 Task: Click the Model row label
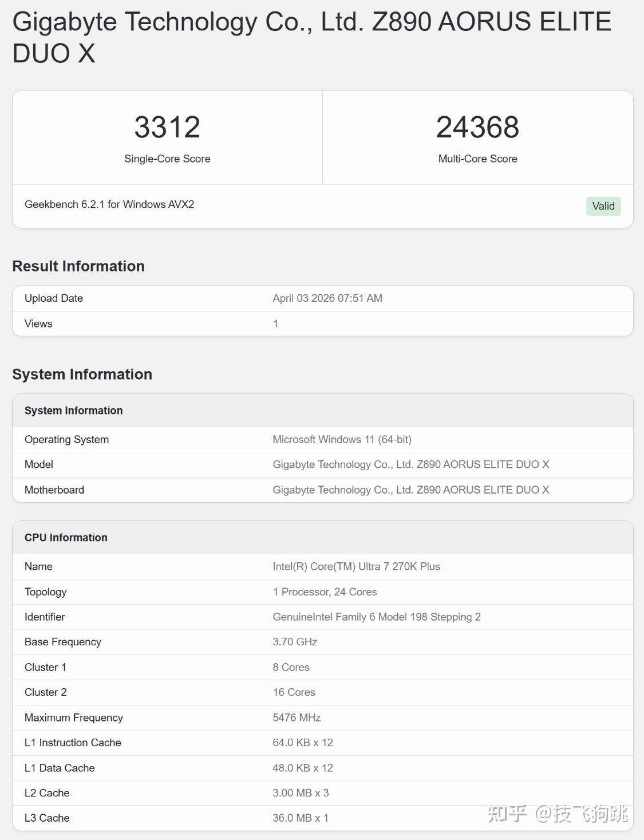click(x=39, y=464)
